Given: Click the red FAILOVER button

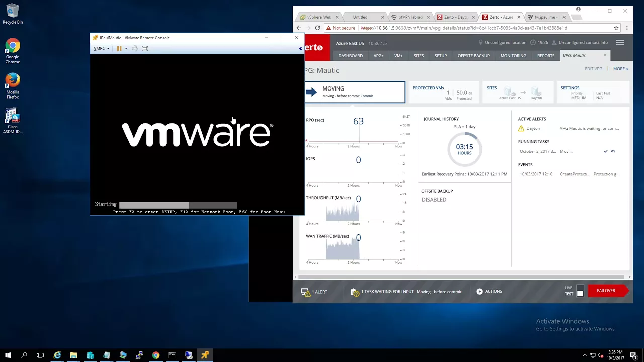Looking at the screenshot, I should [x=608, y=291].
